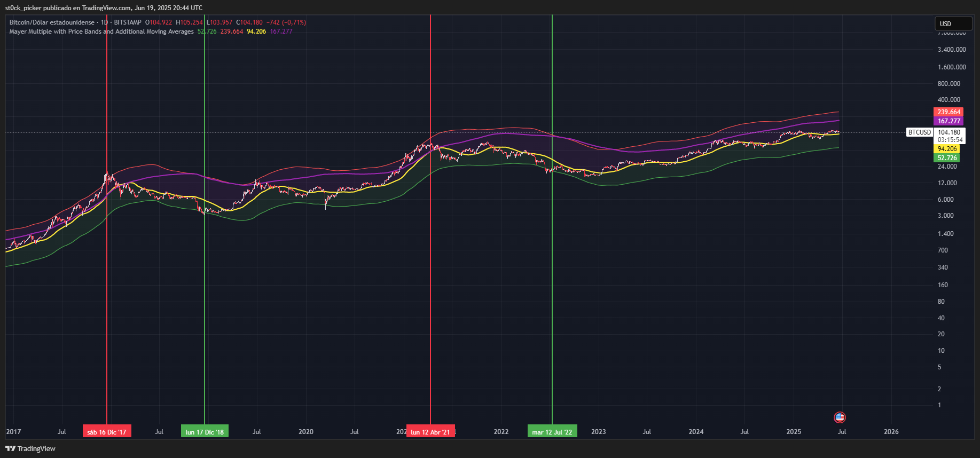Select the Mayer Multiple indicator name
The width and height of the screenshot is (980, 458).
[x=101, y=31]
